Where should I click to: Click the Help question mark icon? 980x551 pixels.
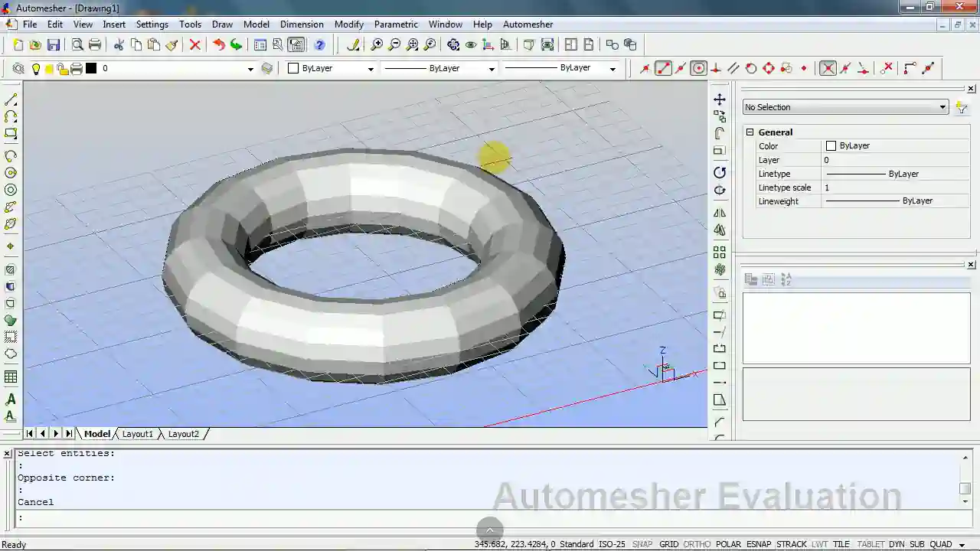tap(319, 44)
